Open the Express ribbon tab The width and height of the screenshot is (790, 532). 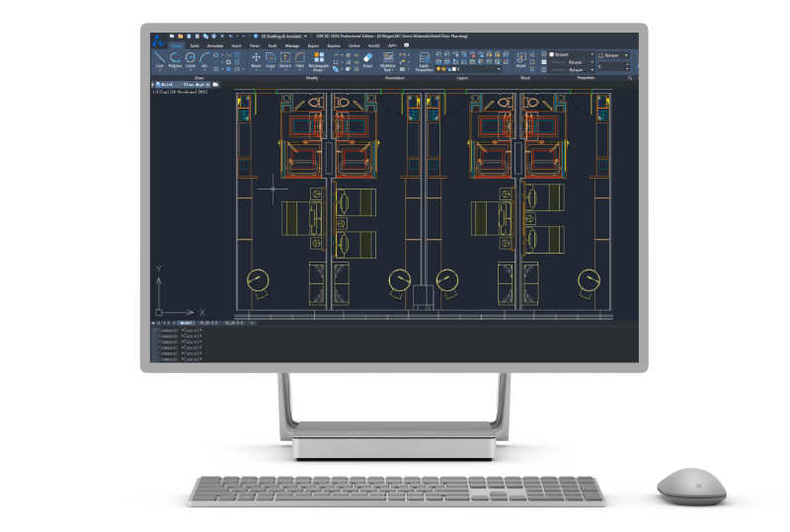[x=334, y=45]
